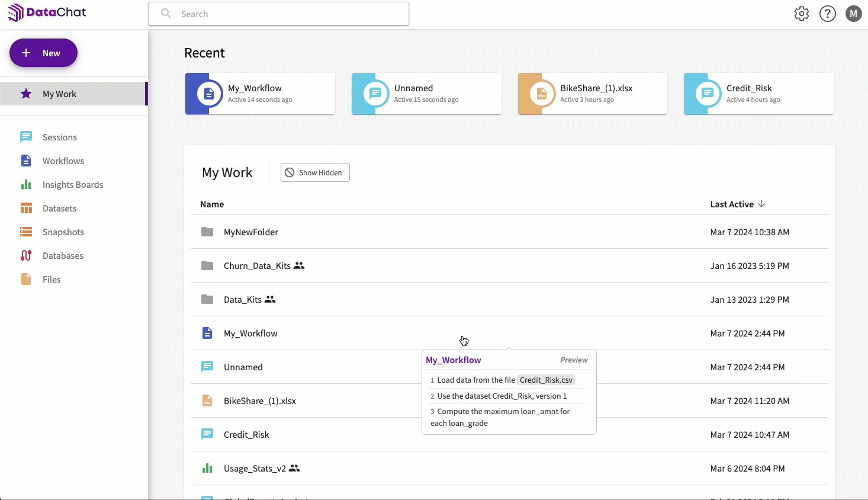The height and width of the screenshot is (500, 868).
Task: Click the chart icon beside Usage_Stats_v2
Action: (x=207, y=468)
